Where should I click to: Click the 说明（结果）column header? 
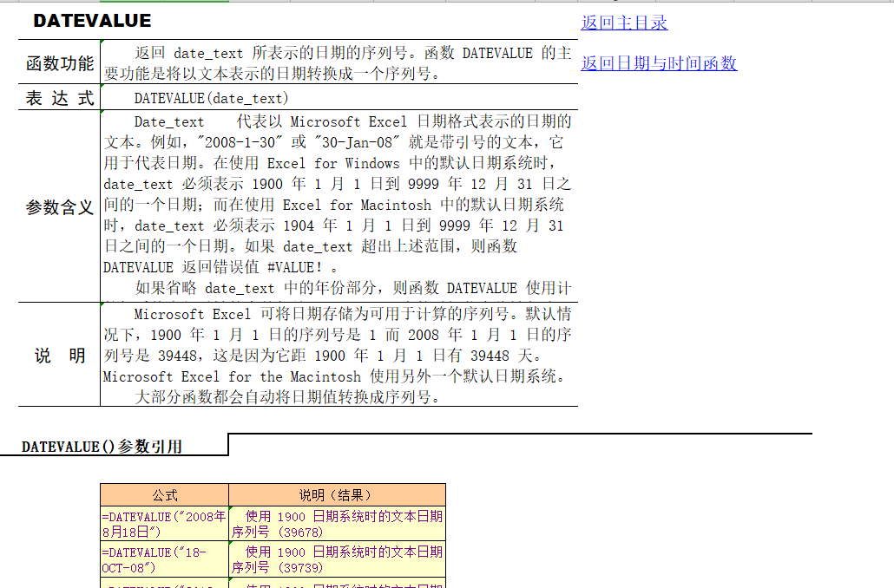point(337,493)
